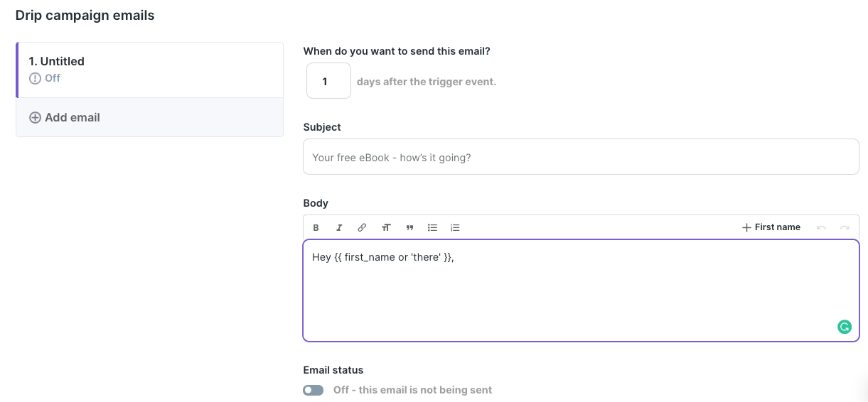Start a numbered list
868x402 pixels.
tap(455, 228)
